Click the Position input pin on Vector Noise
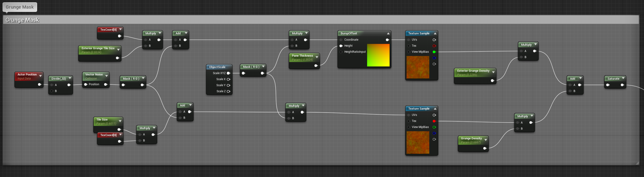 pos(86,84)
